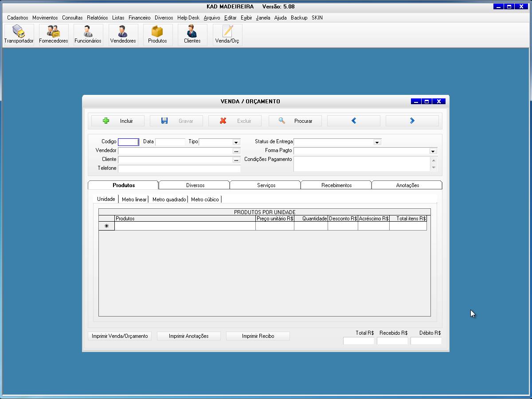Open the Clientes toolbar icon
Image resolution: width=532 pixels, height=399 pixels.
(x=192, y=35)
